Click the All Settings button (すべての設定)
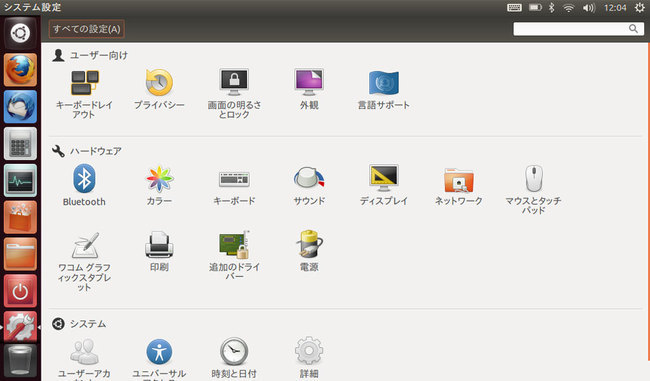 click(87, 29)
